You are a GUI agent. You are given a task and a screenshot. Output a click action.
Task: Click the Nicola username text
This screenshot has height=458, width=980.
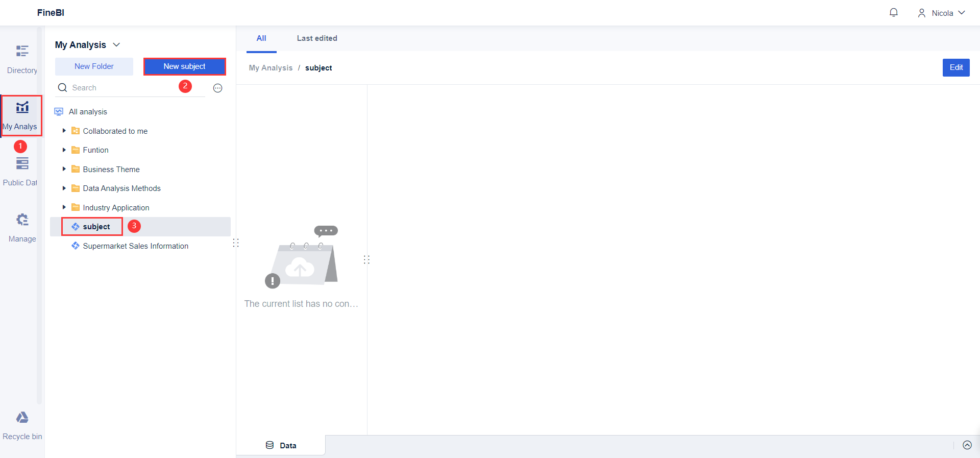tap(942, 13)
